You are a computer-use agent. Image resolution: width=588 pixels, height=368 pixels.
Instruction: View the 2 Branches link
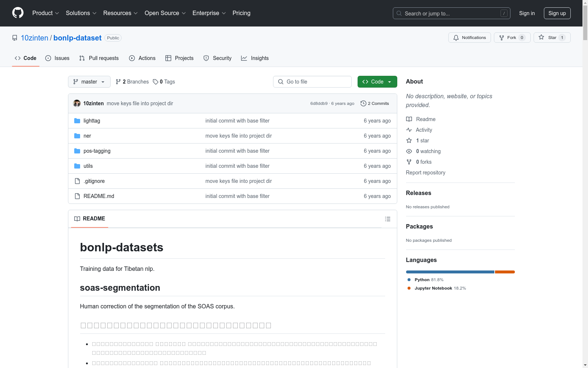132,82
